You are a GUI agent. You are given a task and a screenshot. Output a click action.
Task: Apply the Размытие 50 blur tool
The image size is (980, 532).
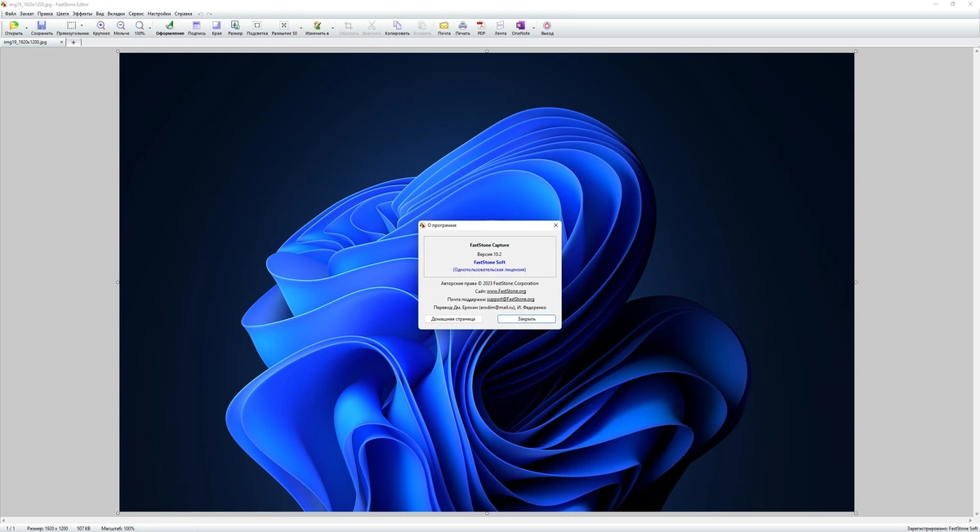(x=284, y=28)
